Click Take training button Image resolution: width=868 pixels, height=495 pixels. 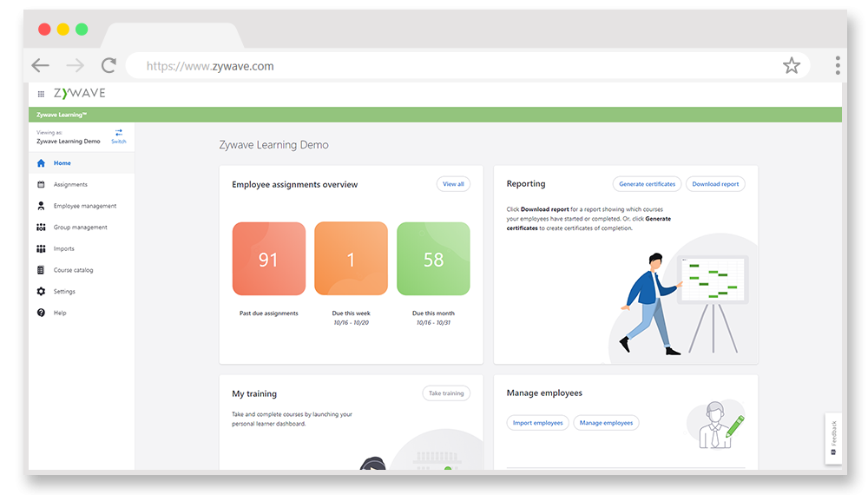pyautogui.click(x=446, y=393)
